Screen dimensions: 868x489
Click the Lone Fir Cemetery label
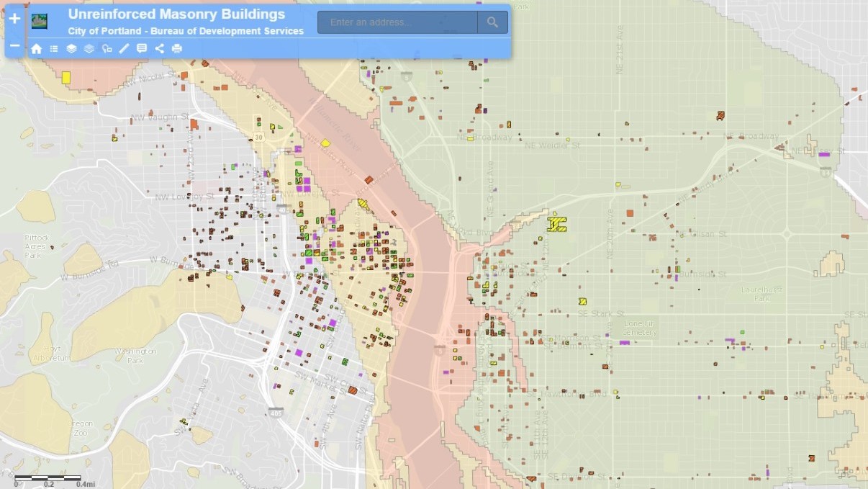tap(639, 328)
